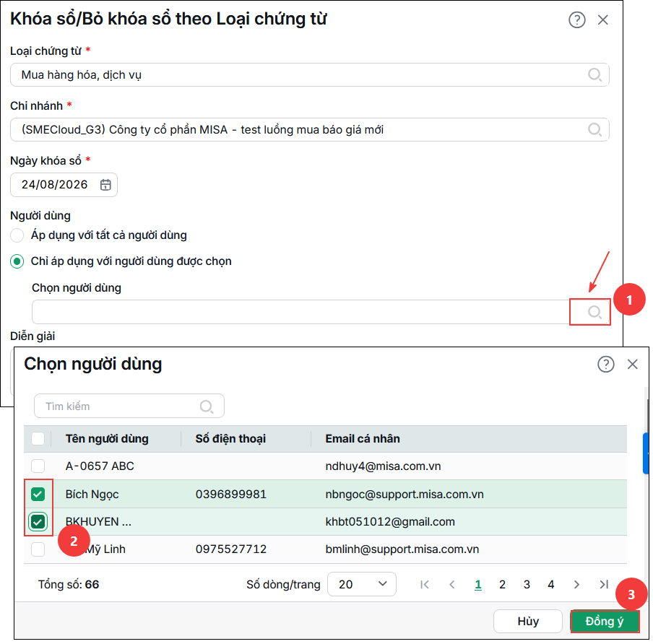
Task: Go to page 4 of users
Action: click(550, 585)
